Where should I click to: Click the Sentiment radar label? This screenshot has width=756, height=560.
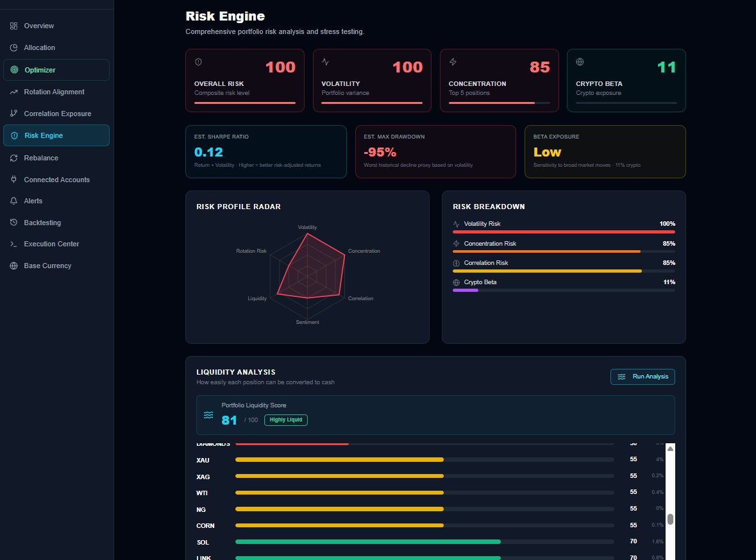[307, 322]
